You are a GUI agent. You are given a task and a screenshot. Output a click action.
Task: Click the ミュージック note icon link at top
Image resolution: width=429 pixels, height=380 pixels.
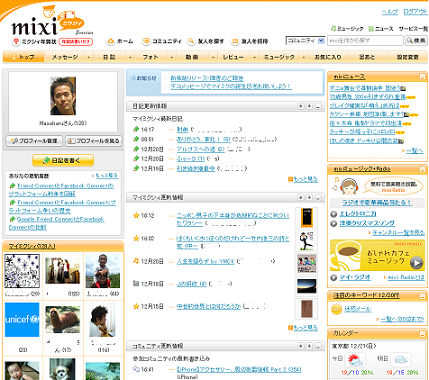pos(347,29)
